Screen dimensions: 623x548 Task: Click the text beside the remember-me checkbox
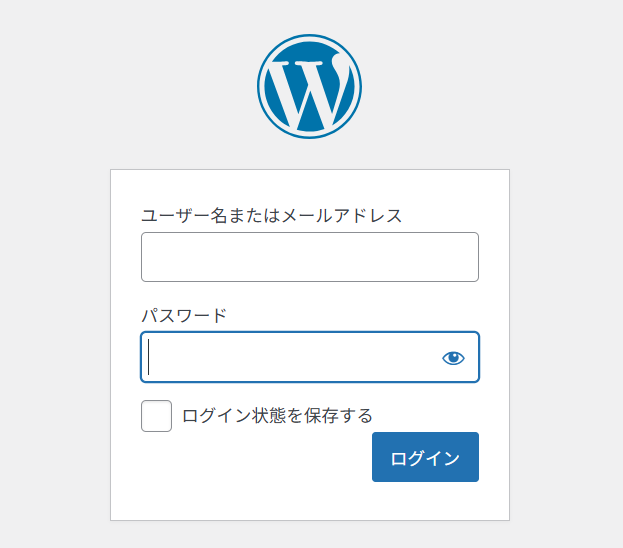[277, 416]
